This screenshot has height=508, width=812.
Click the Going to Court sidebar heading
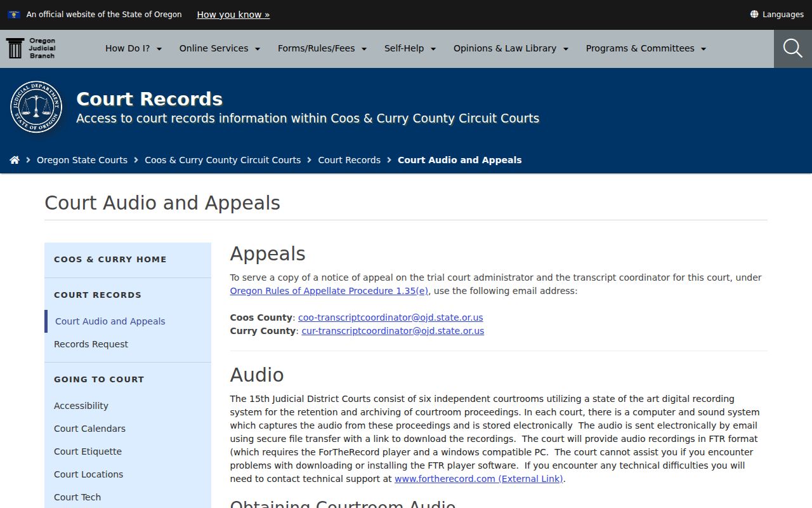tap(99, 379)
